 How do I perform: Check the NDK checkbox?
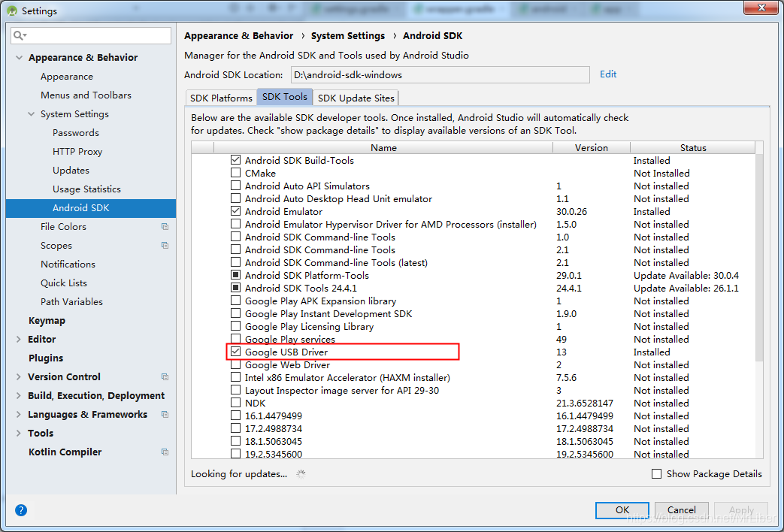(x=235, y=403)
